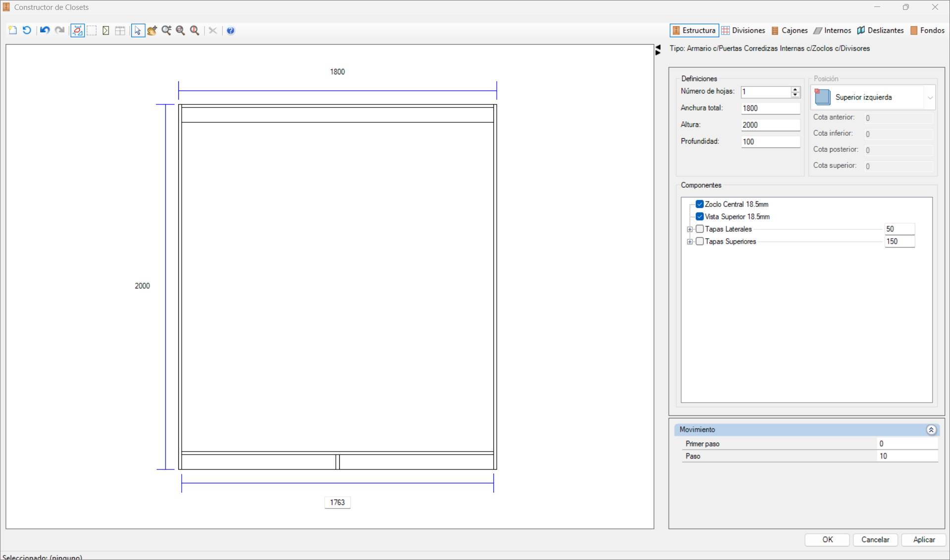Collapse the Movimiento panel
The height and width of the screenshot is (560, 950).
(931, 430)
